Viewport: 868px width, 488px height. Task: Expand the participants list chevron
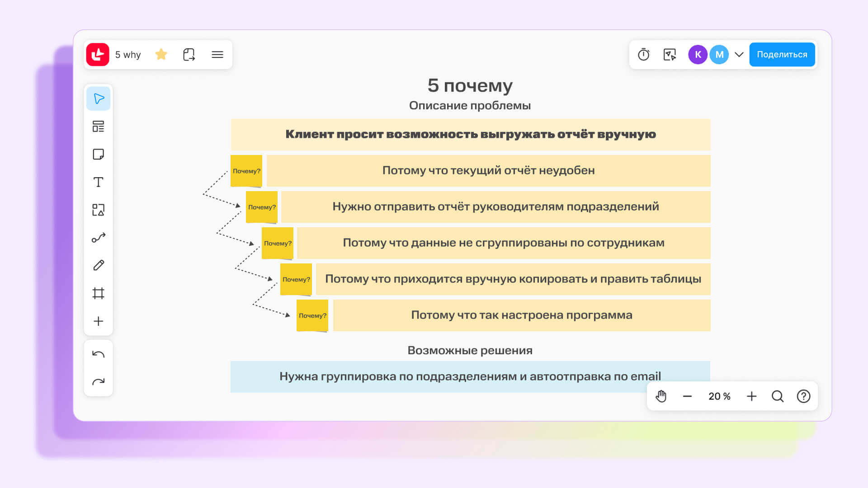tap(739, 55)
